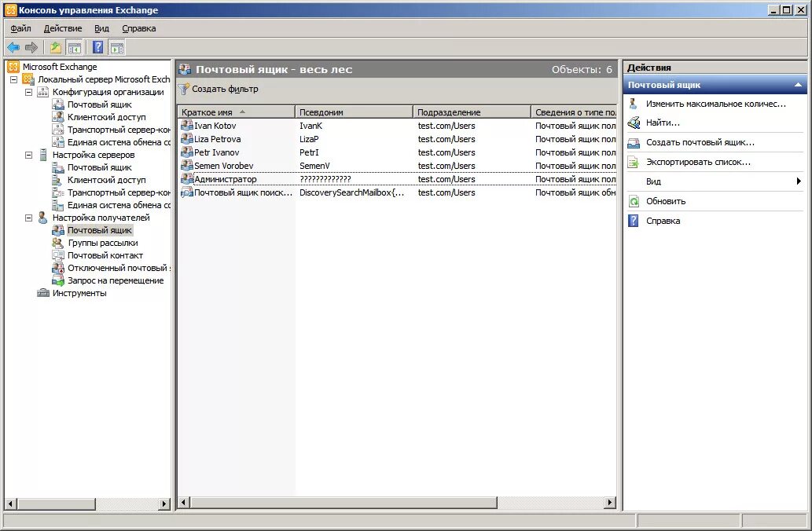This screenshot has height=531, width=812.
Task: Open the Справка menu in the menu bar
Action: [x=139, y=28]
